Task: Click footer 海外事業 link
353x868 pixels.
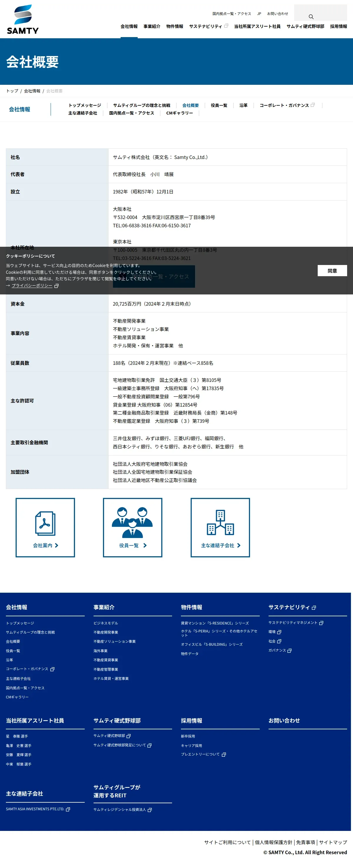Action: 101,651
